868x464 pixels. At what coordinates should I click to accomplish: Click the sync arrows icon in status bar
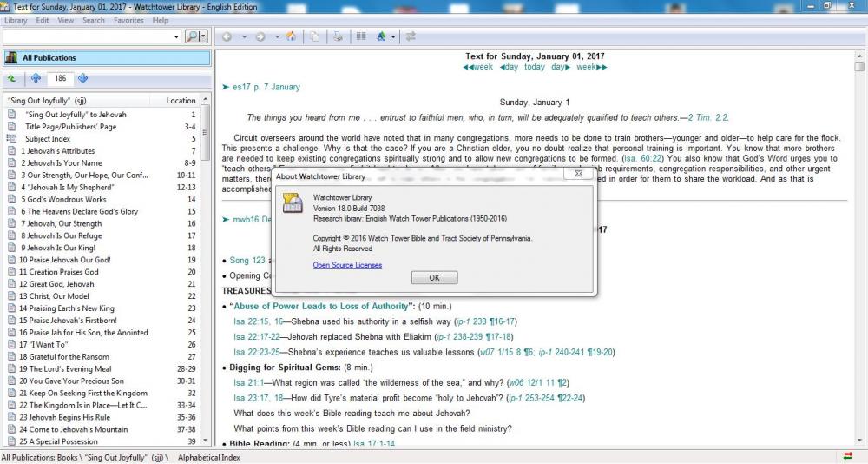(847, 456)
